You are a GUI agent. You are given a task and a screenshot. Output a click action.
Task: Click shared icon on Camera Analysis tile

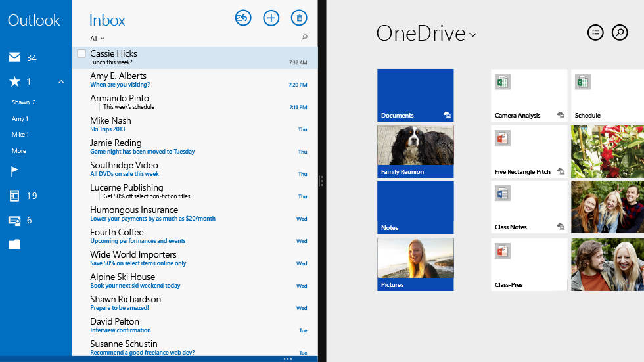click(x=561, y=116)
